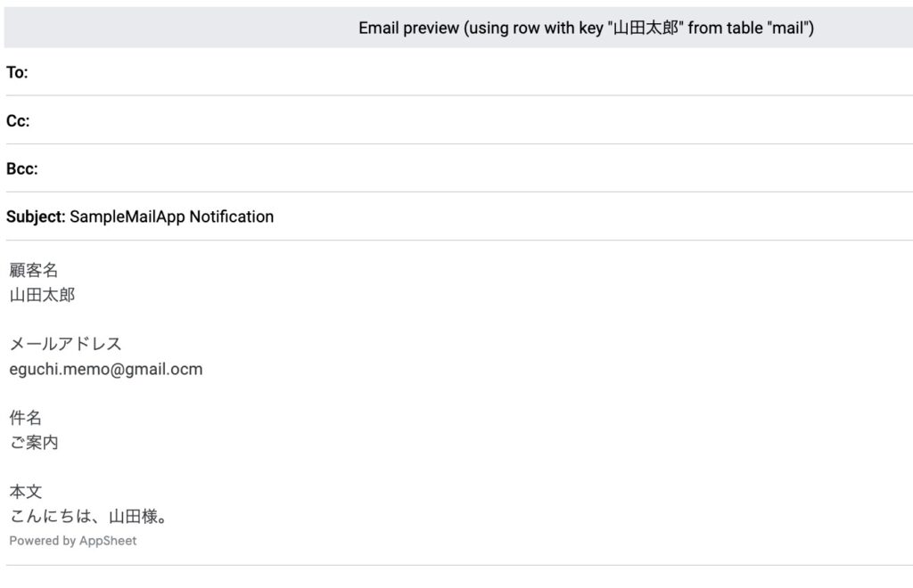
Task: Select the こんにちは、山田様。 body text
Action: pyautogui.click(x=88, y=516)
